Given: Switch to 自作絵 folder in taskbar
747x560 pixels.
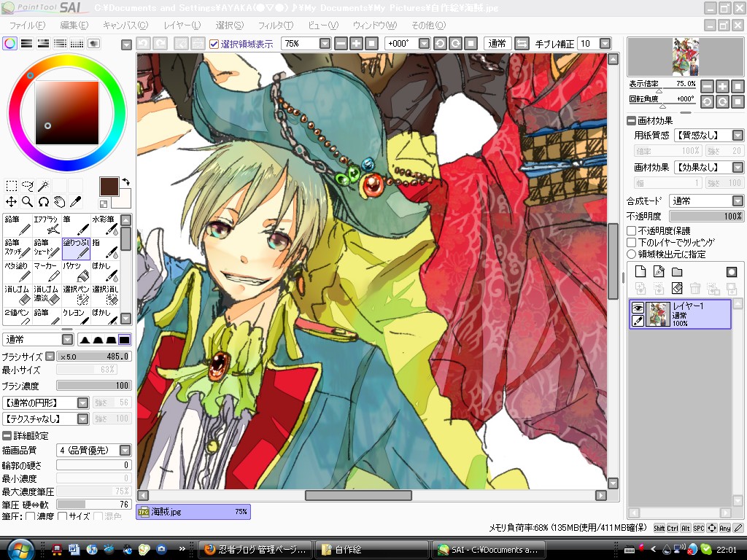Looking at the screenshot, I should pos(372,550).
